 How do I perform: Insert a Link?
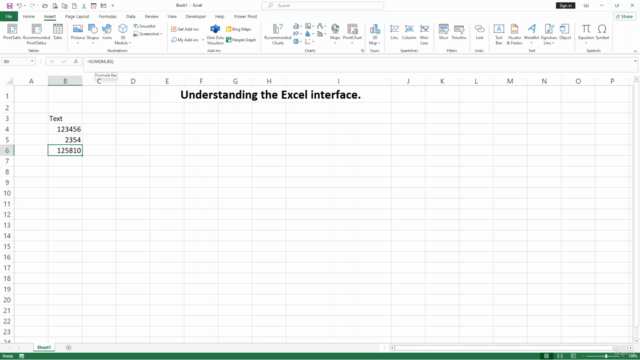(480, 32)
